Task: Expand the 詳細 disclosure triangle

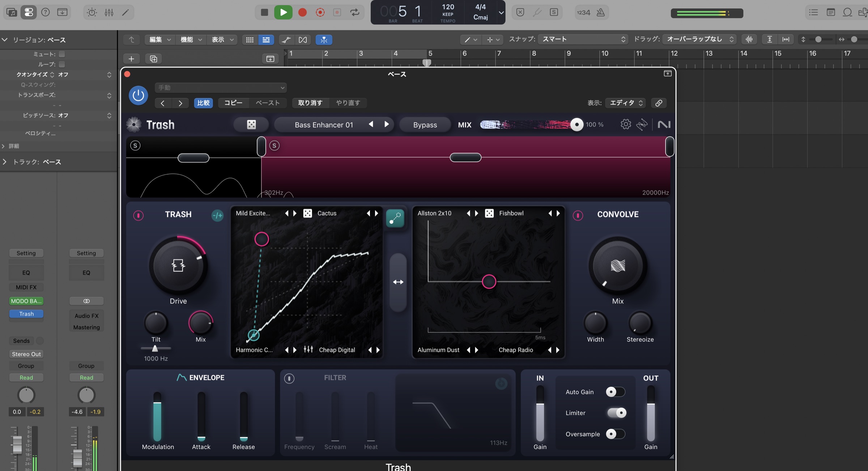Action: click(x=3, y=146)
